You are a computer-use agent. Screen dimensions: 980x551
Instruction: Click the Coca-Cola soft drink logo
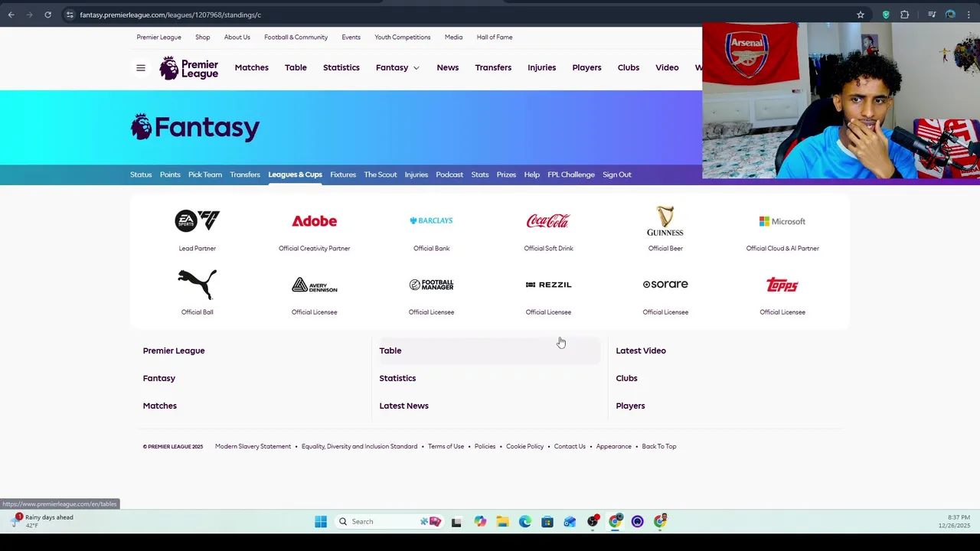(x=548, y=221)
